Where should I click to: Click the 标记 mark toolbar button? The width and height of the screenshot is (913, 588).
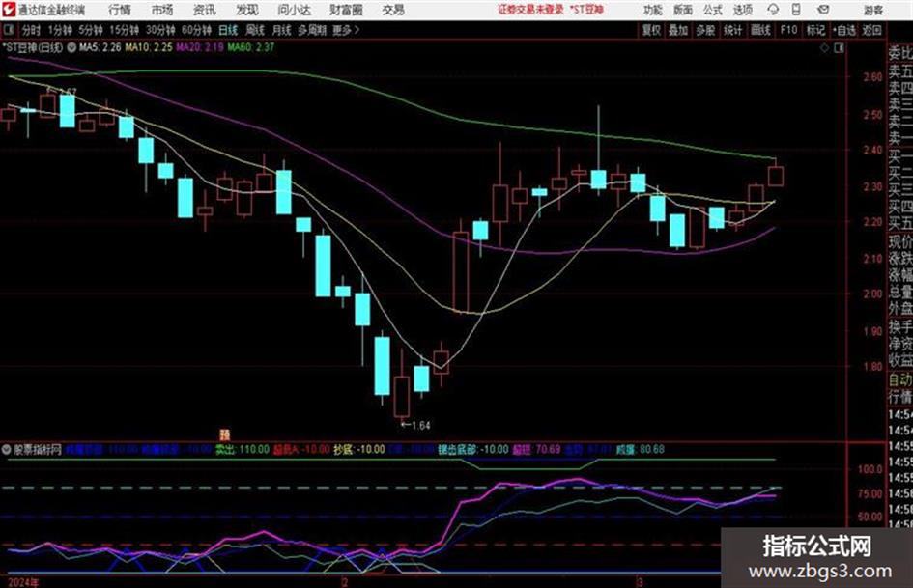click(x=815, y=30)
